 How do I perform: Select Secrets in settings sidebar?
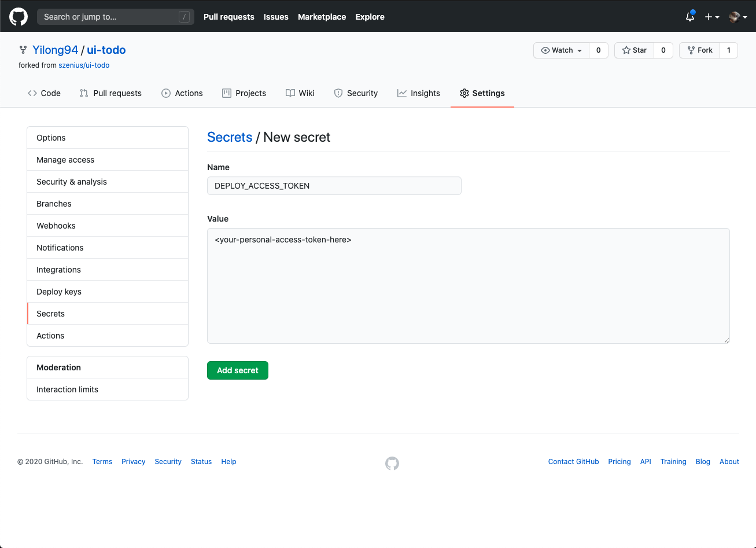tap(108, 314)
